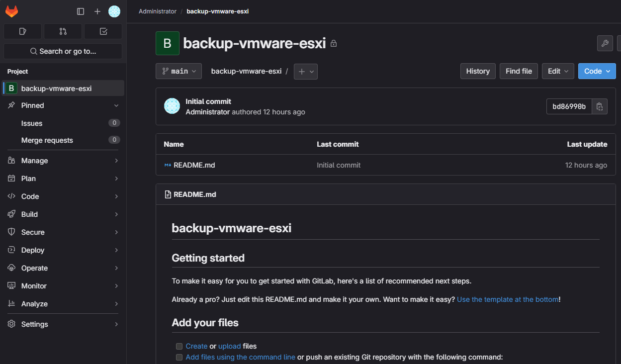
Task: Click the Search or go to field
Action: click(63, 51)
